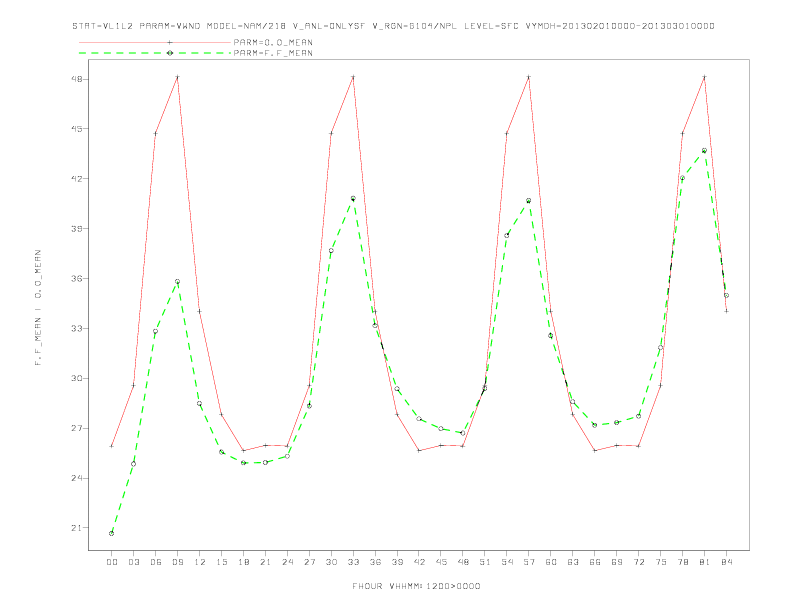
Task: Click the x-axis tick label 60
Action: click(x=551, y=562)
